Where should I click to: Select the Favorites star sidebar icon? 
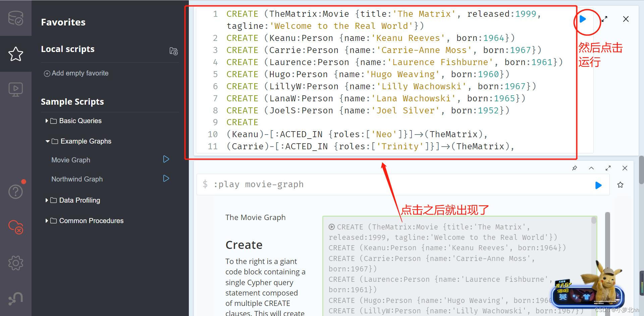click(15, 54)
